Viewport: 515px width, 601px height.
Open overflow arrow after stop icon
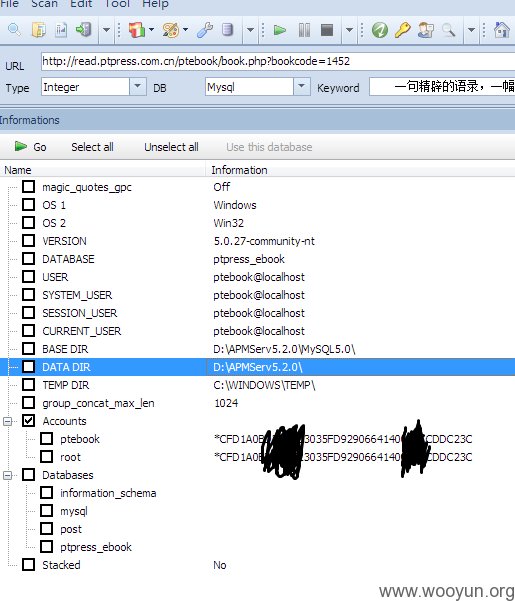click(349, 30)
